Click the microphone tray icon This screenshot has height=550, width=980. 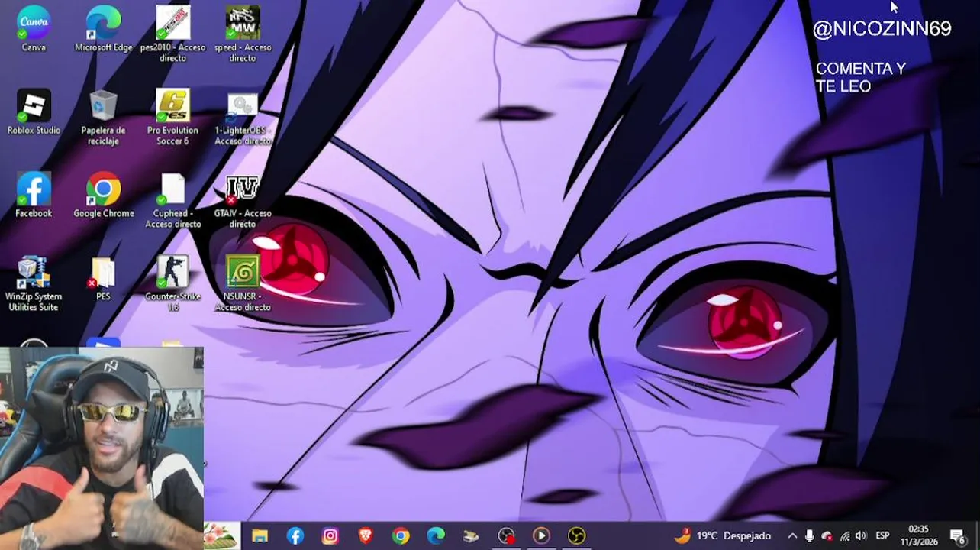810,535
